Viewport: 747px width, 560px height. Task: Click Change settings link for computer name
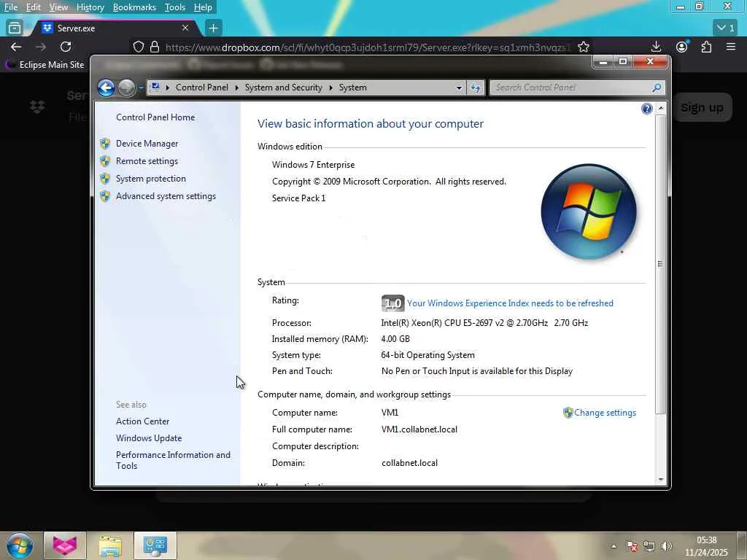click(x=605, y=413)
